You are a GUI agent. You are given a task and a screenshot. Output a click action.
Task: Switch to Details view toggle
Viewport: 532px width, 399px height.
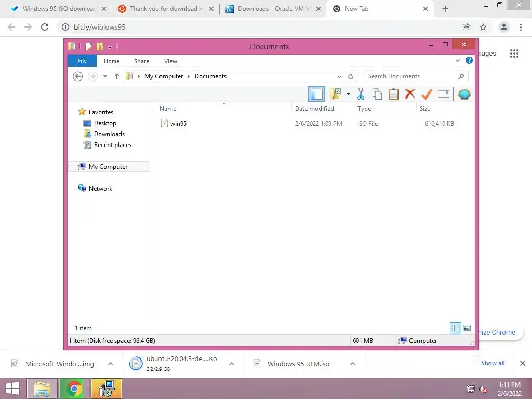coord(455,328)
